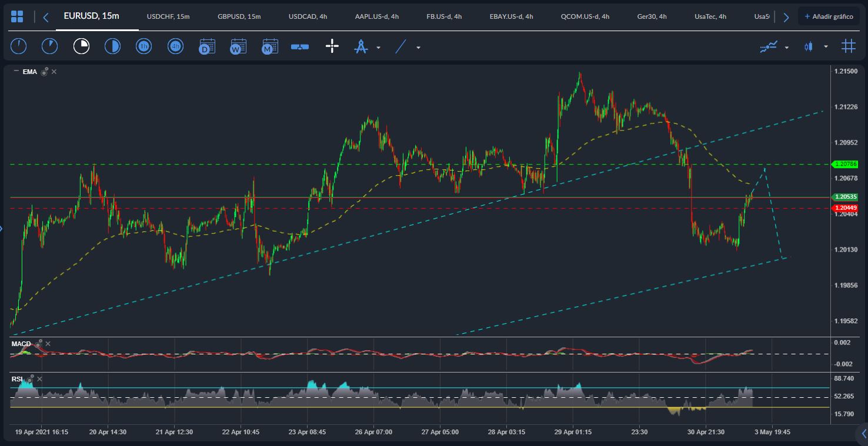Screen dimensions: 868x446
Task: Expand the indicators dropdown arrow
Action: point(787,48)
